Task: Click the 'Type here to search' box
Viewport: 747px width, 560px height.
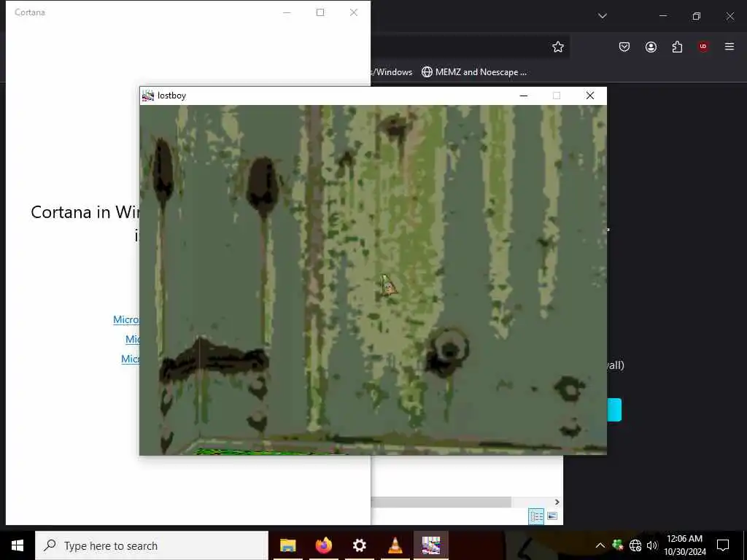Action: pyautogui.click(x=152, y=545)
